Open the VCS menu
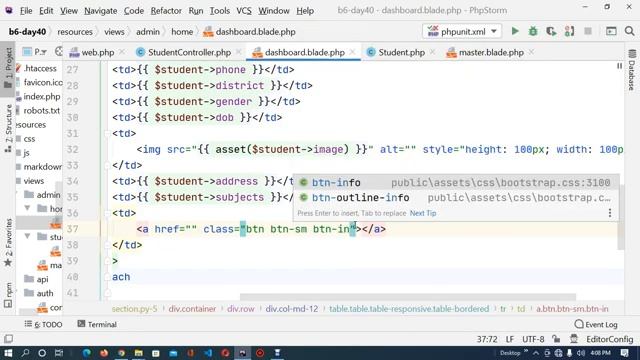The height and width of the screenshot is (360, 640). pos(244,11)
